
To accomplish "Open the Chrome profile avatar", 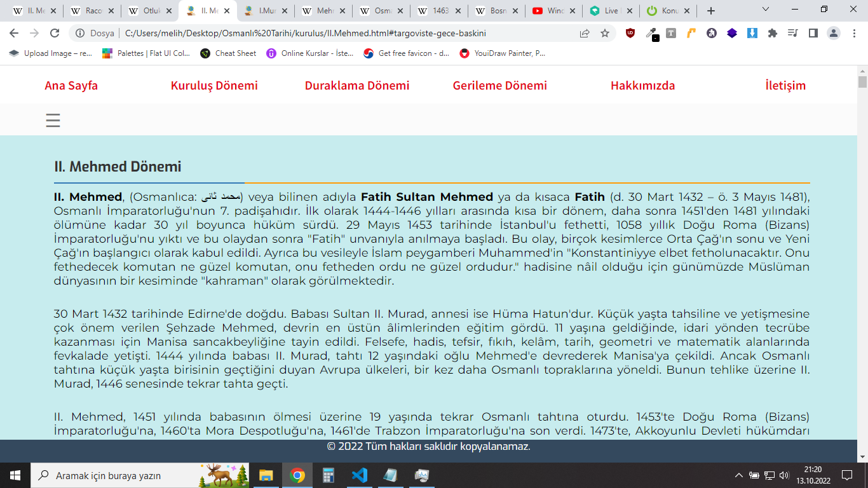I will pos(834,33).
